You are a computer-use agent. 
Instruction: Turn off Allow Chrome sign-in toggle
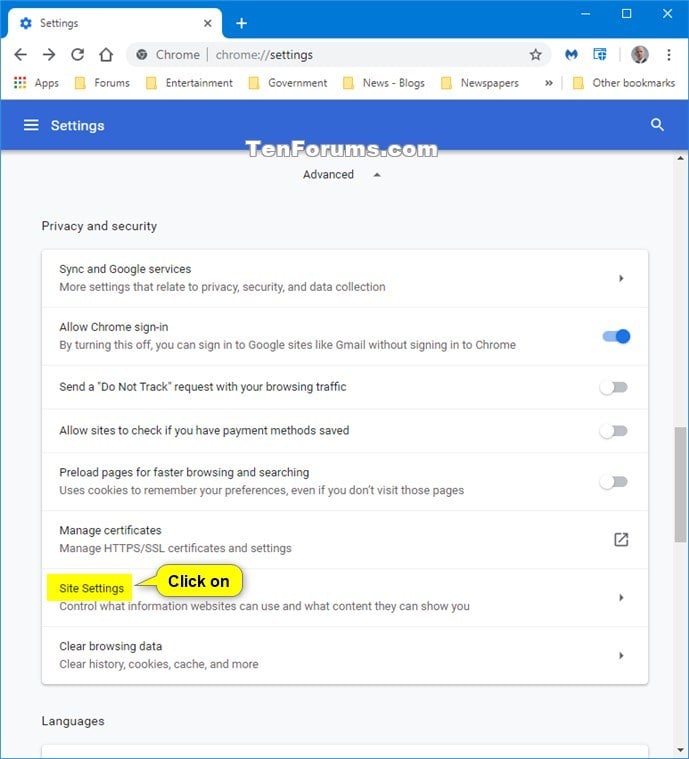(616, 336)
